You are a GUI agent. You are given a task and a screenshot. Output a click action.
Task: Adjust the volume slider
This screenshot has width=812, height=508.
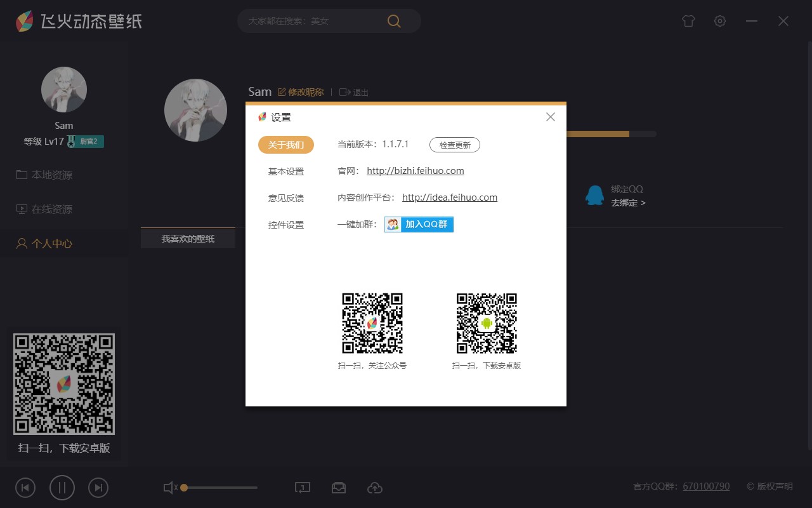pos(219,488)
